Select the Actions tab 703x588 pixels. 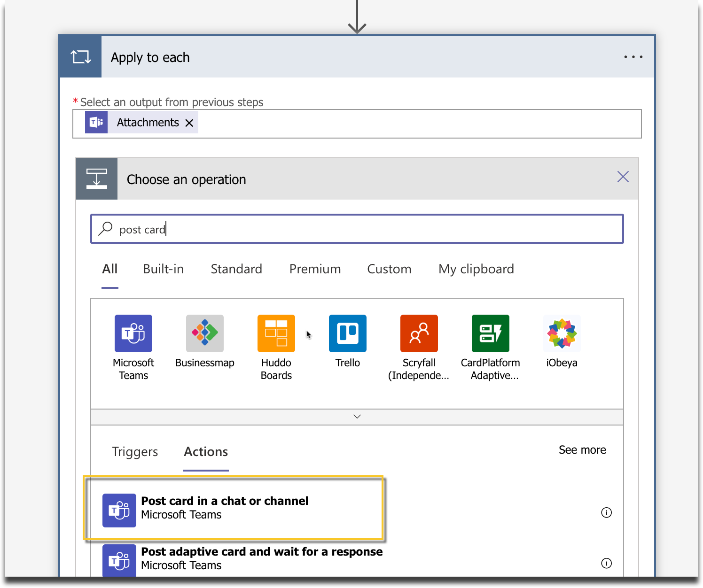point(206,452)
